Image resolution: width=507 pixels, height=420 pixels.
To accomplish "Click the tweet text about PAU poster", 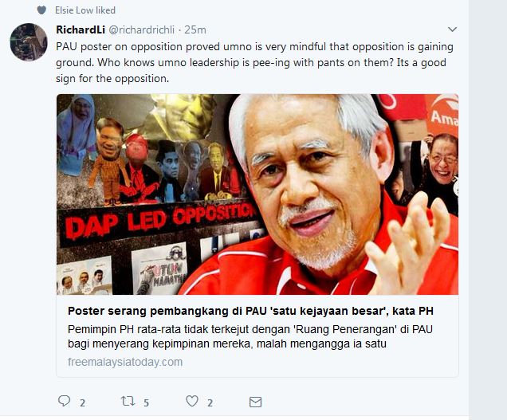I will coord(255,62).
